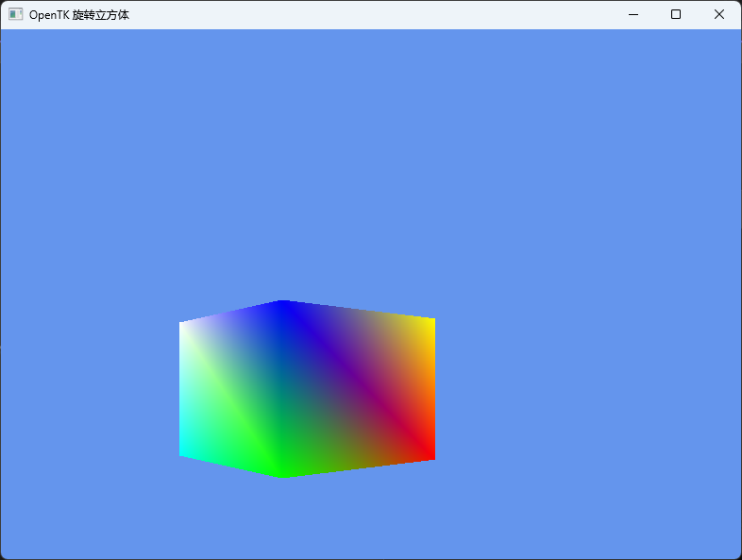The image size is (742, 560).
Task: Minimize the OpenTK window
Action: click(x=633, y=15)
